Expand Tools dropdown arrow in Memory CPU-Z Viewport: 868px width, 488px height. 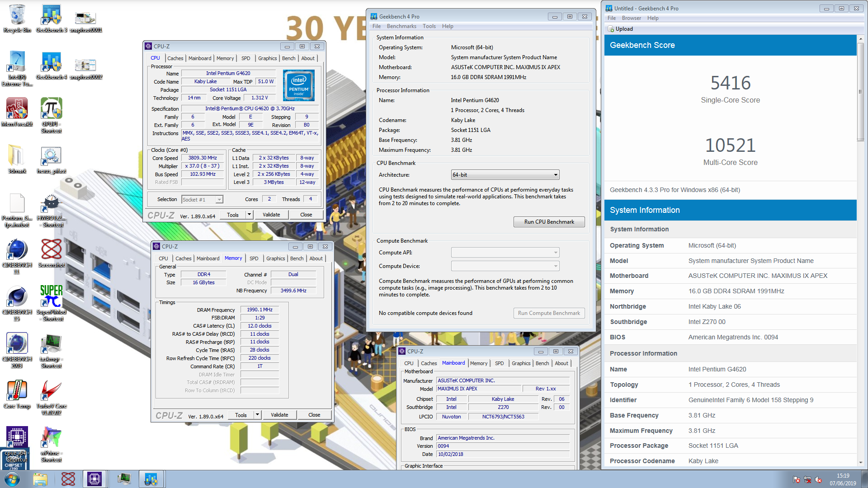257,415
